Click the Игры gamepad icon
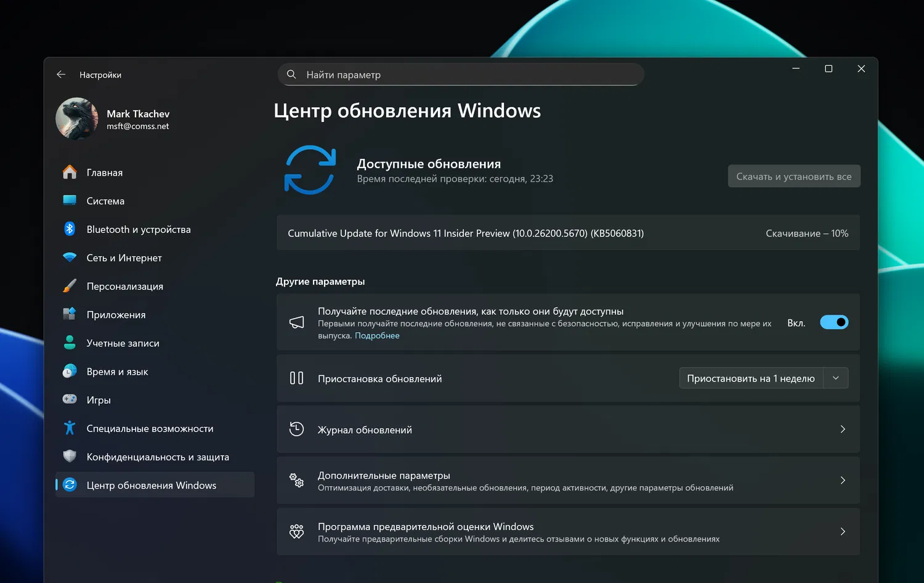 (x=70, y=399)
